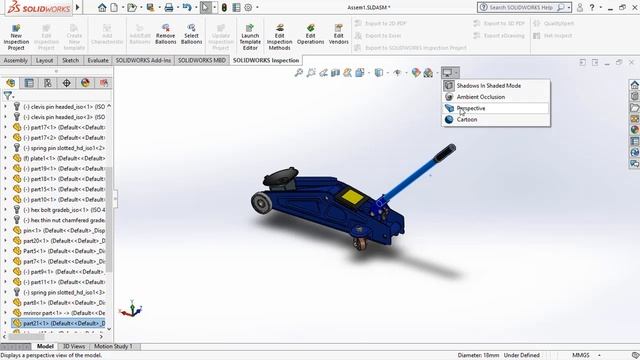
Task: Switch to SOLIDWORKS Add-Ins tab
Action: coord(143,60)
